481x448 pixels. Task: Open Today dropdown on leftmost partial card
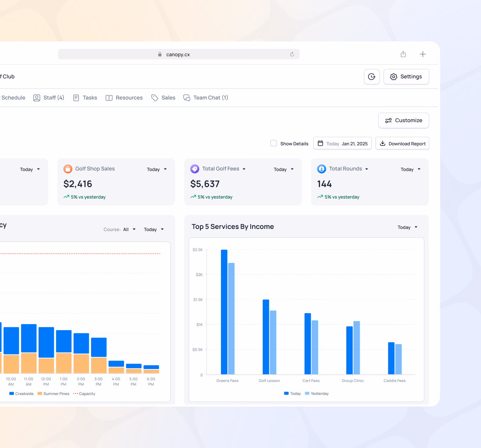(30, 170)
